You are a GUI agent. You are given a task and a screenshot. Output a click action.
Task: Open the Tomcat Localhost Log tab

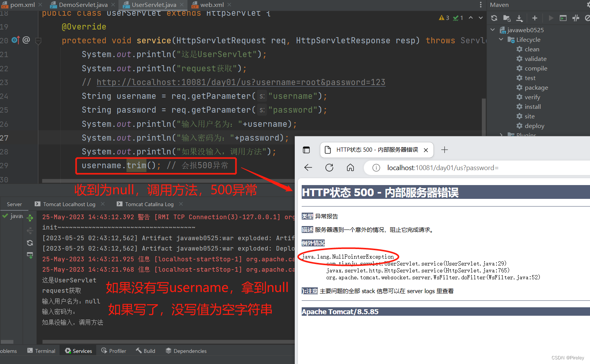[x=69, y=204]
